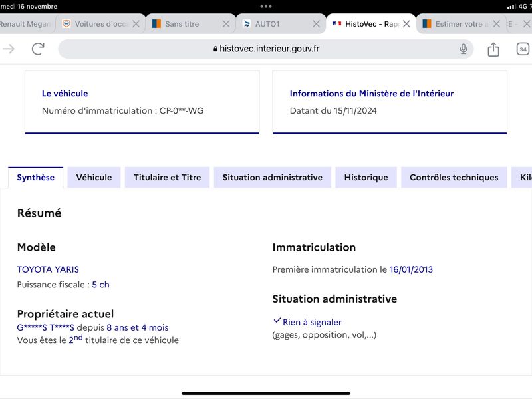
Task: Click the AUTO1 tab favicon
Action: click(x=247, y=24)
